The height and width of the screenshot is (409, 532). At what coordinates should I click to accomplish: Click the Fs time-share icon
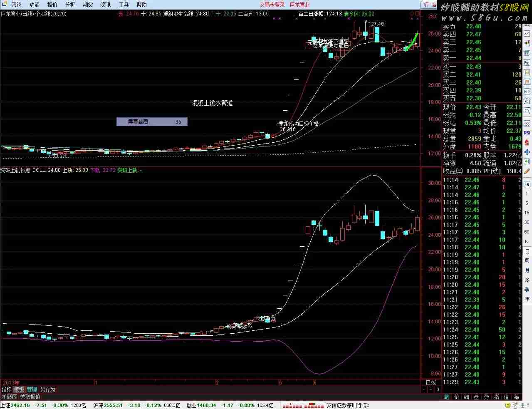tap(527, 184)
